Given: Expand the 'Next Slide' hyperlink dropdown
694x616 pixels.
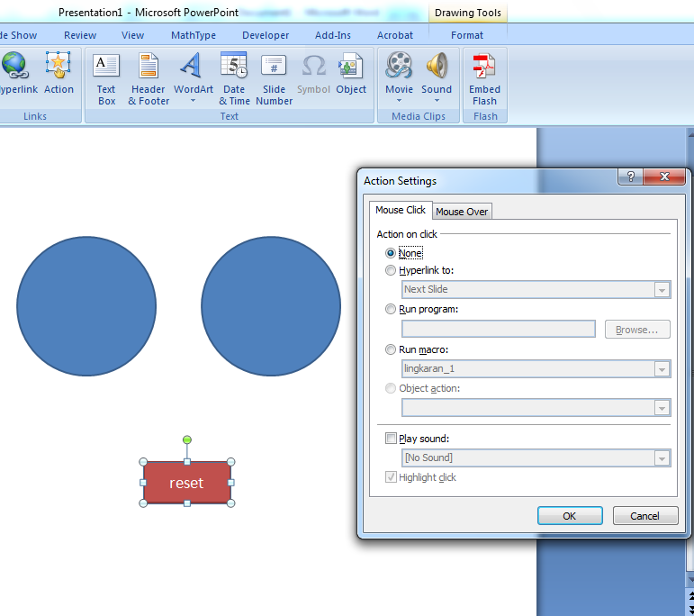Looking at the screenshot, I should (662, 290).
